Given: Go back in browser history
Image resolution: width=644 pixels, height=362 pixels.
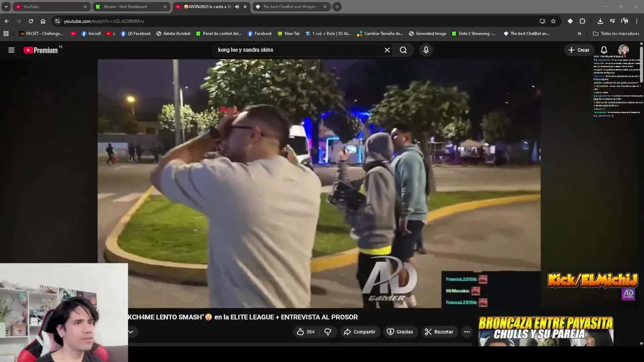Looking at the screenshot, I should (x=7, y=21).
